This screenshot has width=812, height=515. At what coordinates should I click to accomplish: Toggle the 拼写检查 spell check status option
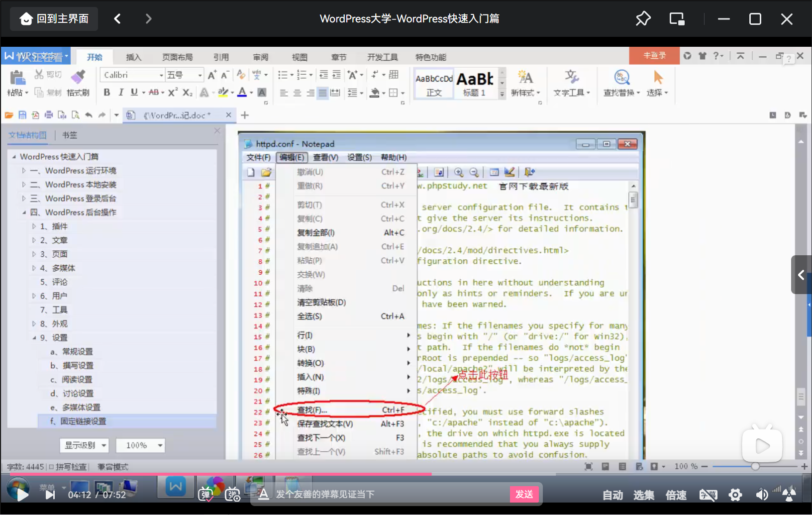tap(68, 467)
